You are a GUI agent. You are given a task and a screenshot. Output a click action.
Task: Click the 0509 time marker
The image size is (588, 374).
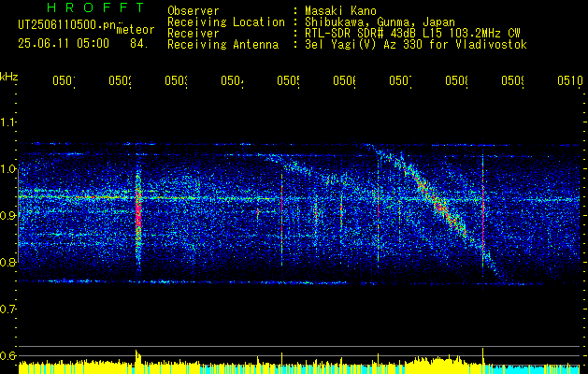pyautogui.click(x=512, y=81)
